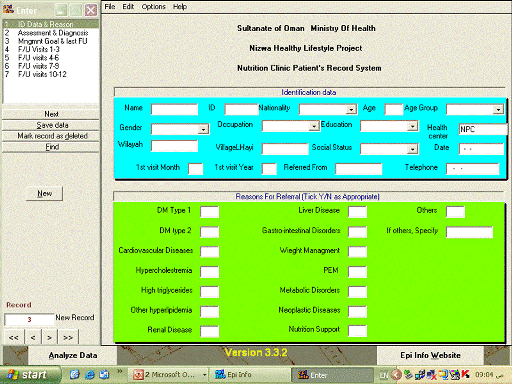Tick the Liver Disease box
Viewport: 512px width, 384px height.
357,211
